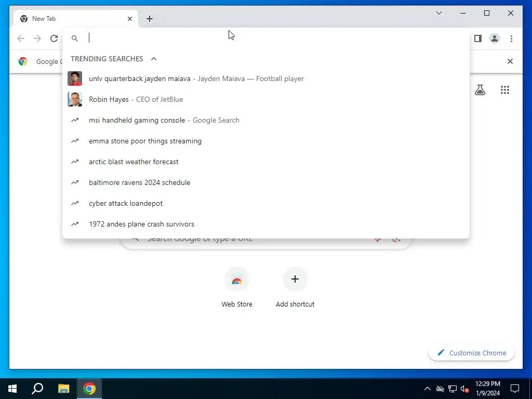Open a new tab with plus button
Image resolution: width=532 pixels, height=399 pixels.
[149, 19]
